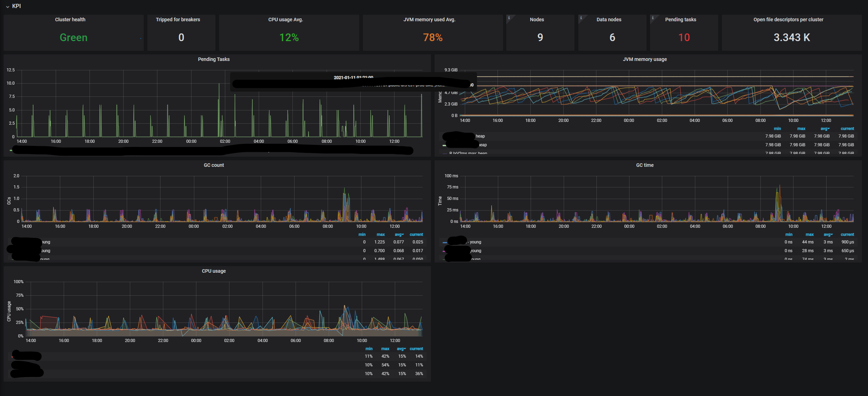This screenshot has width=868, height=396.
Task: Click Open file descriptors per cluster title
Action: click(788, 20)
